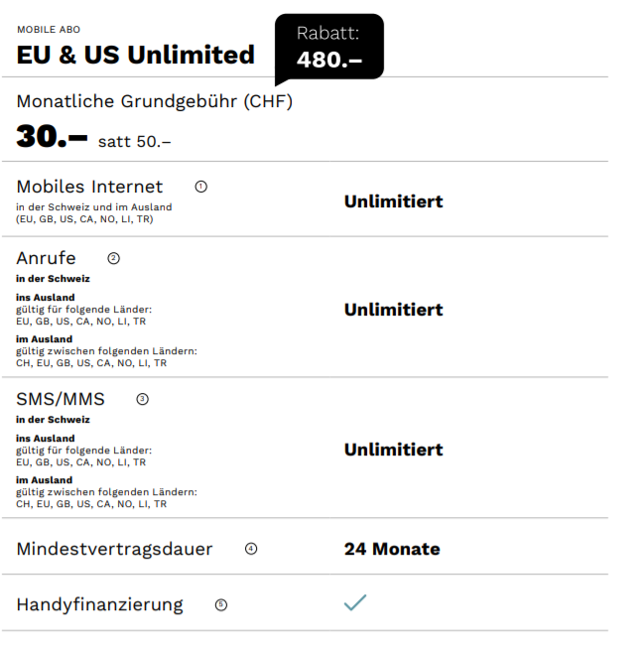
Task: Click footnote icon 2 next to Anrufe
Action: [x=113, y=258]
